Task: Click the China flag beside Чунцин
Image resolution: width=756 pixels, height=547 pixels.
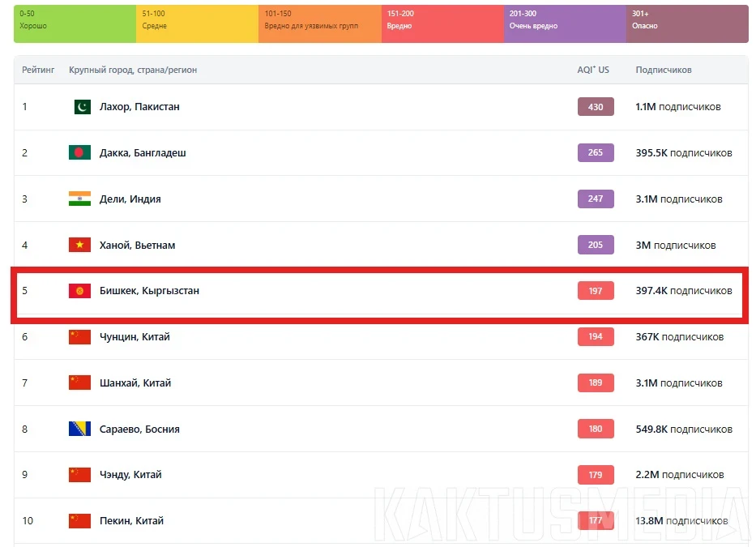Action: pos(80,336)
